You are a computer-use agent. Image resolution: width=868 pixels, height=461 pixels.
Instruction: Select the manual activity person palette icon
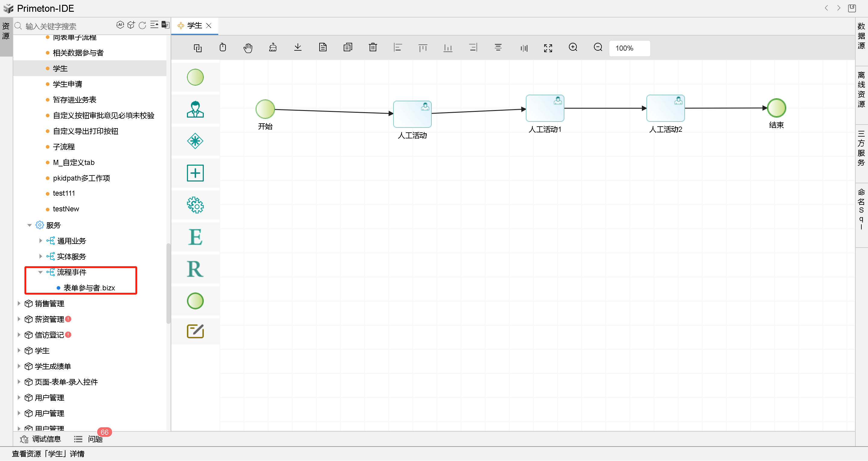point(195,109)
